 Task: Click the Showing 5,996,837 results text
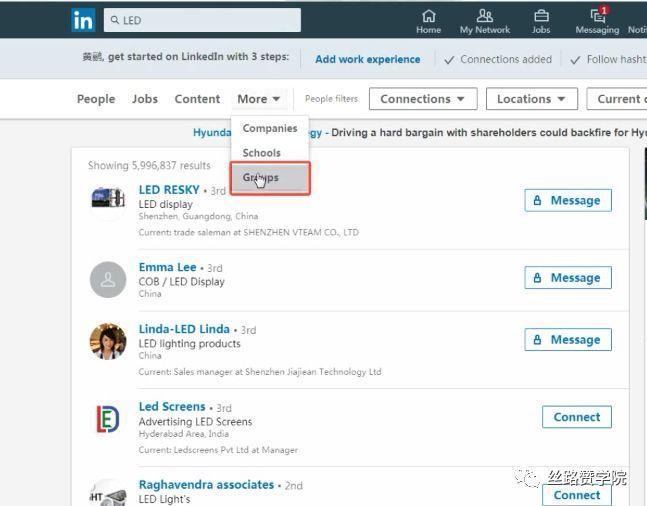(149, 166)
